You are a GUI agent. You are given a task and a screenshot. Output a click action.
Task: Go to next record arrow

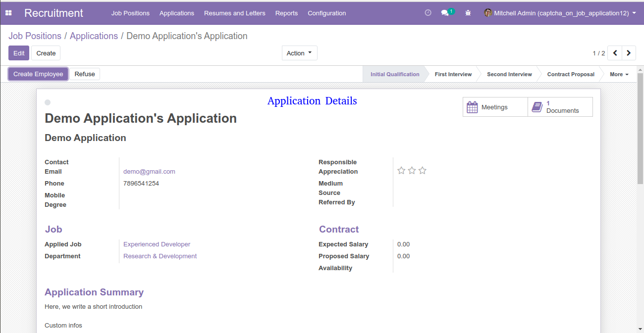(x=629, y=53)
